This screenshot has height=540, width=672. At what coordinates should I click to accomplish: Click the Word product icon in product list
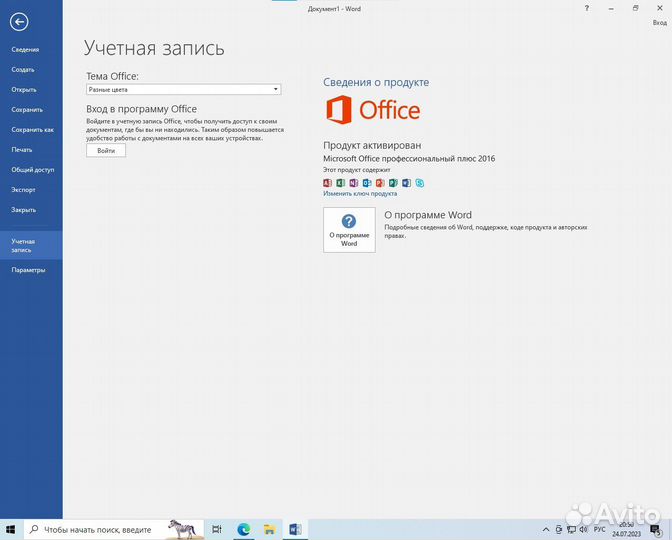pyautogui.click(x=406, y=183)
